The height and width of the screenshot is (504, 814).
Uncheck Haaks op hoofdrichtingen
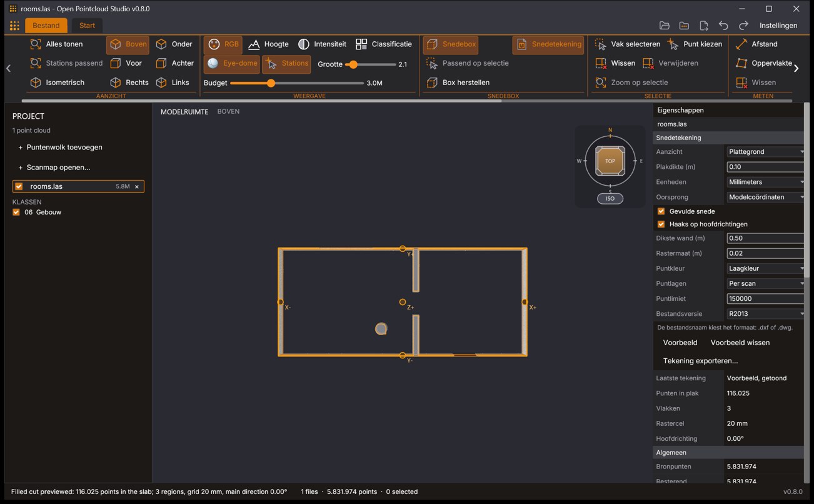coord(661,224)
